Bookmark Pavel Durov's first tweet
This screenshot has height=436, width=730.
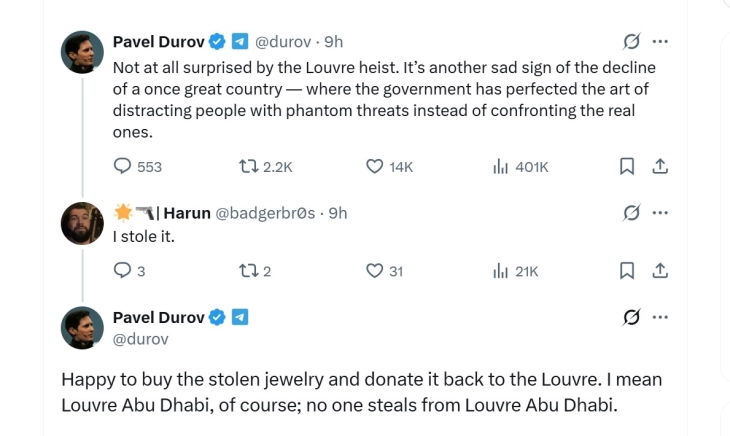click(627, 167)
